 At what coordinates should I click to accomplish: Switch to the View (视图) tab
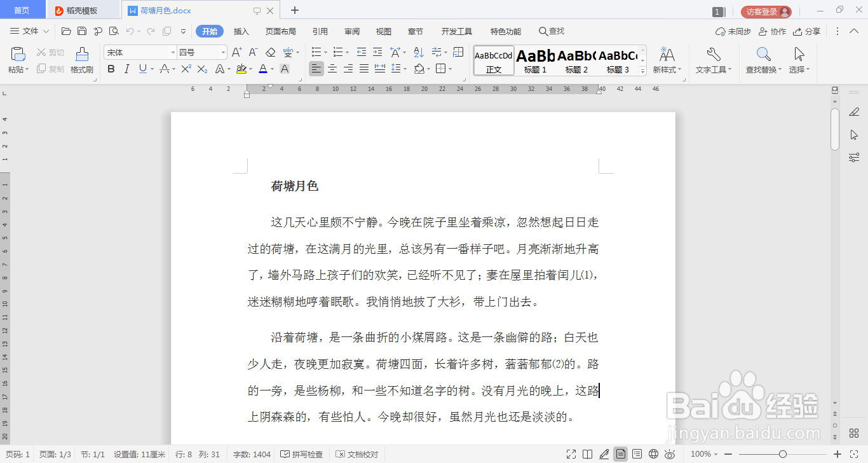pyautogui.click(x=384, y=31)
